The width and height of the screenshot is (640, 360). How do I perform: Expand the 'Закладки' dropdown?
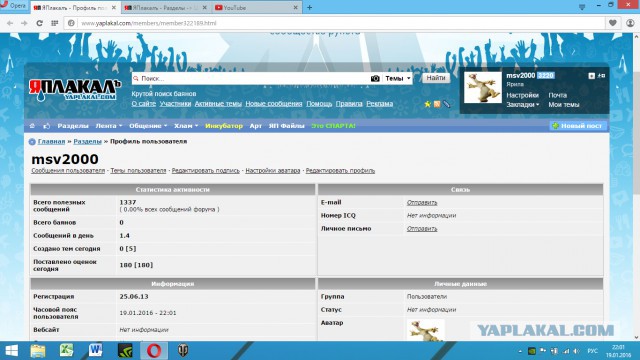[522, 104]
